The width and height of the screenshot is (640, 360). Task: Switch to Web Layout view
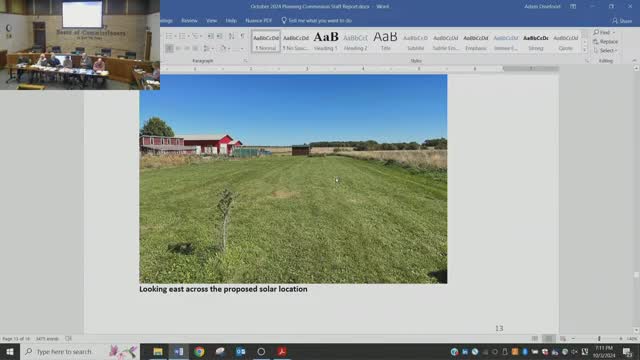[x=563, y=338]
